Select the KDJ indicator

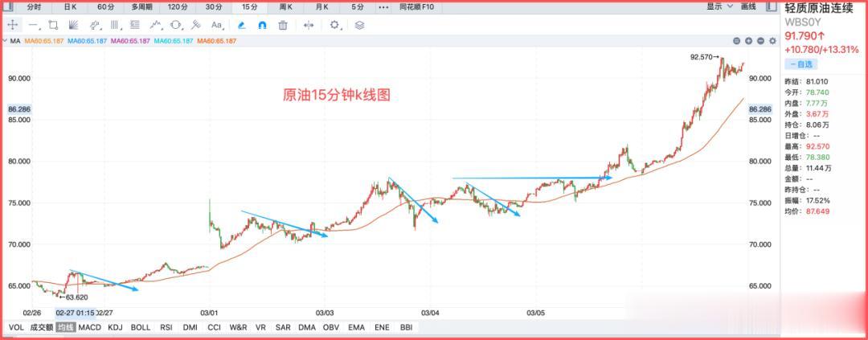click(116, 327)
